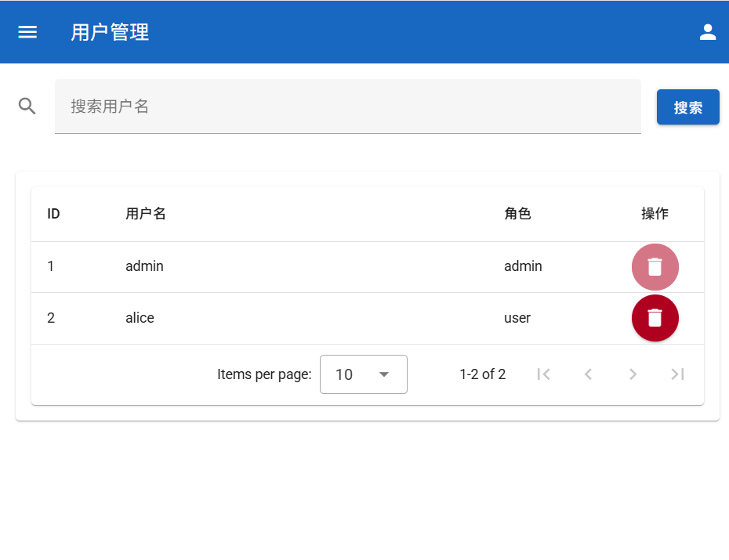This screenshot has height=560, width=729.
Task: Click the Items per page label
Action: [x=264, y=374]
